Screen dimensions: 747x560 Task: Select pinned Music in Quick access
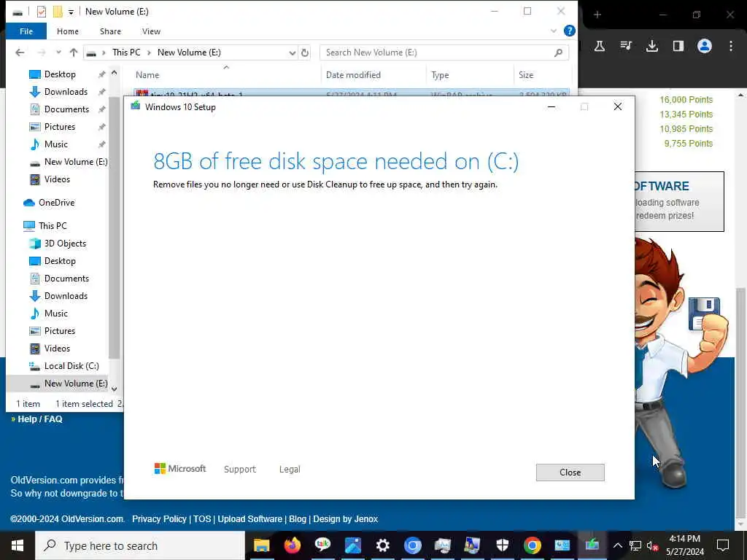tap(55, 144)
